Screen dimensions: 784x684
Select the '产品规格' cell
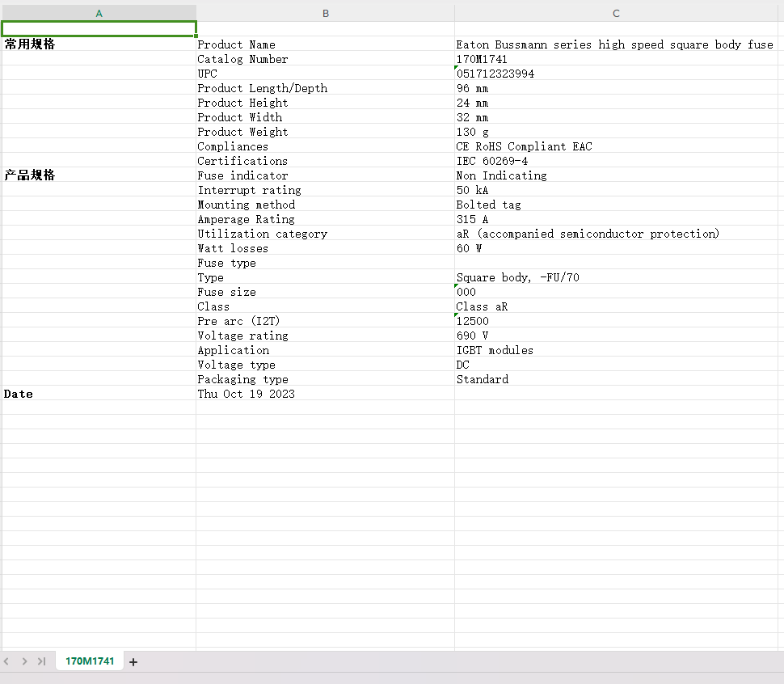pos(99,175)
